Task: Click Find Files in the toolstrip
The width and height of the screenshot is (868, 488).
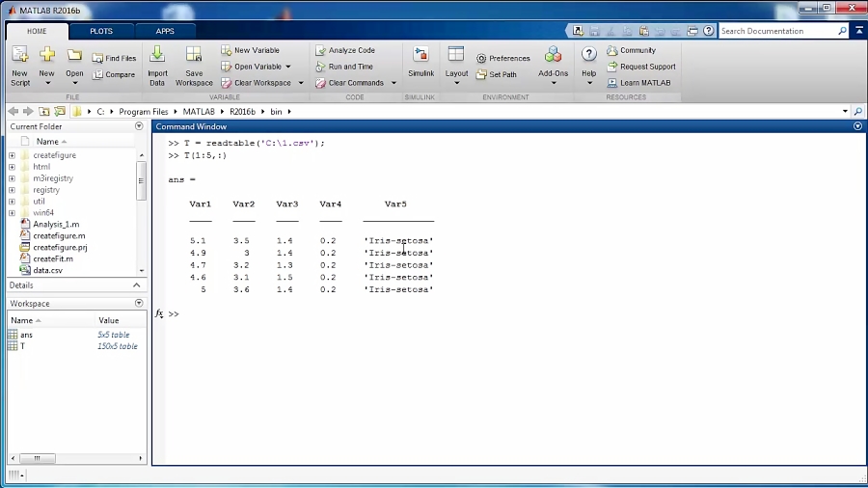Action: point(114,58)
